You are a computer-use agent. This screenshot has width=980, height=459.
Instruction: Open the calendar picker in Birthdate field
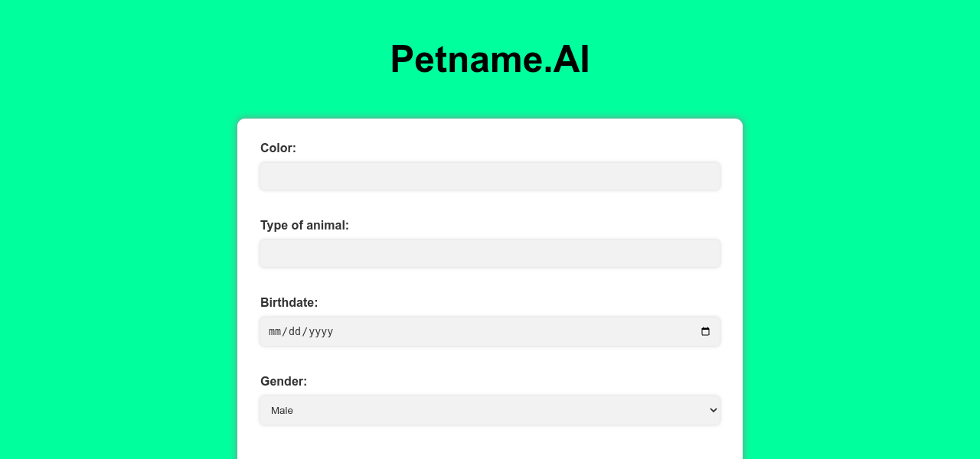point(705,331)
